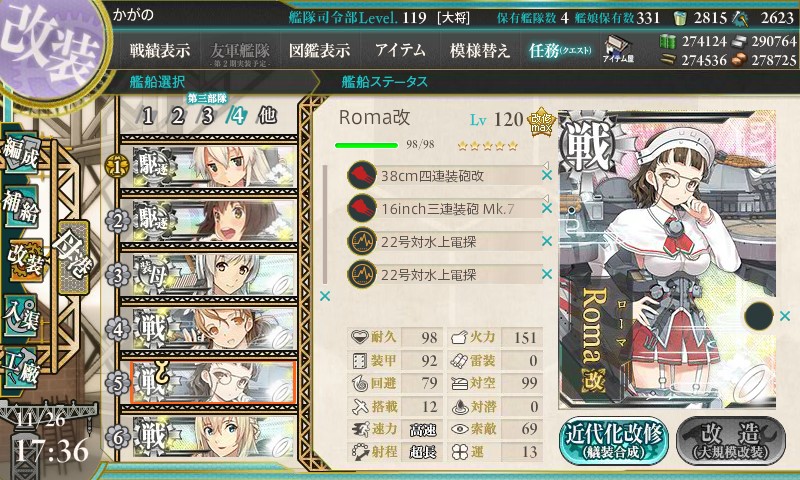The height and width of the screenshot is (480, 800).
Task: Select the flagship destroyer in slot 1
Action: tap(214, 166)
